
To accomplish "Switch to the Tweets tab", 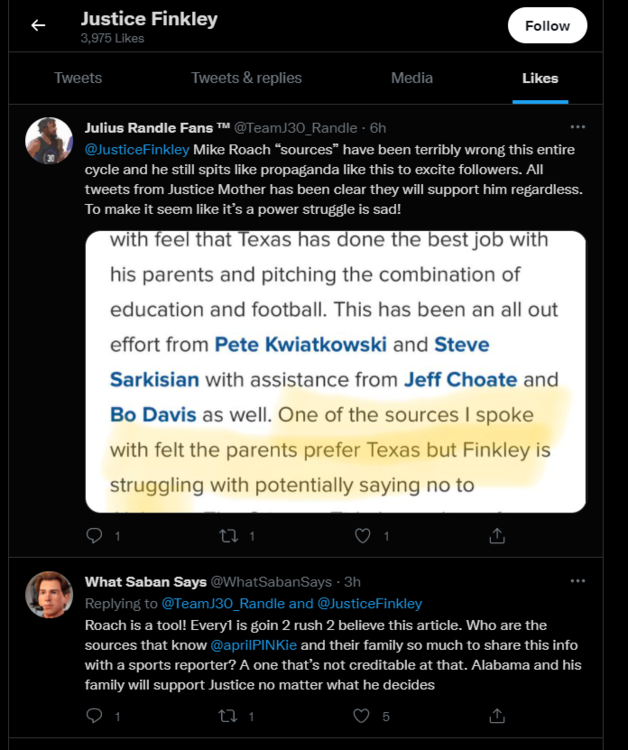I will [78, 78].
